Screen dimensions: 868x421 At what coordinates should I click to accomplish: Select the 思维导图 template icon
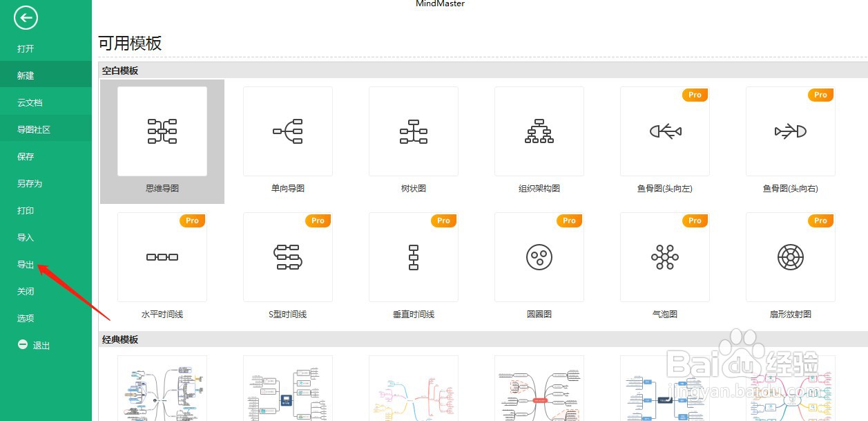(162, 131)
